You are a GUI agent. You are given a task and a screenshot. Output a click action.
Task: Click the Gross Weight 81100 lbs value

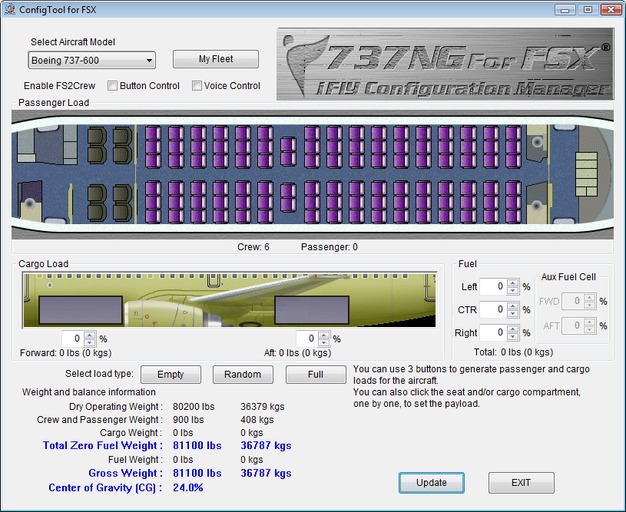[x=197, y=473]
